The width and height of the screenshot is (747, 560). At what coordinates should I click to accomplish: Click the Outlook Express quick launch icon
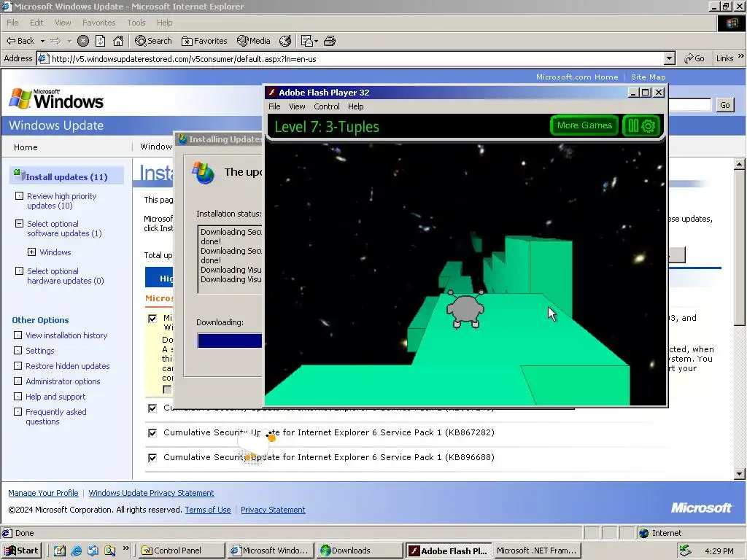pyautogui.click(x=93, y=551)
